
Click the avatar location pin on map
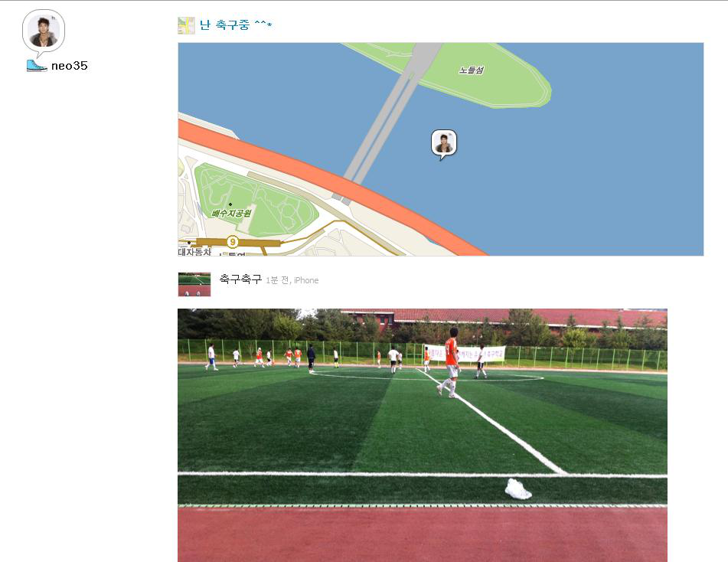(x=444, y=145)
